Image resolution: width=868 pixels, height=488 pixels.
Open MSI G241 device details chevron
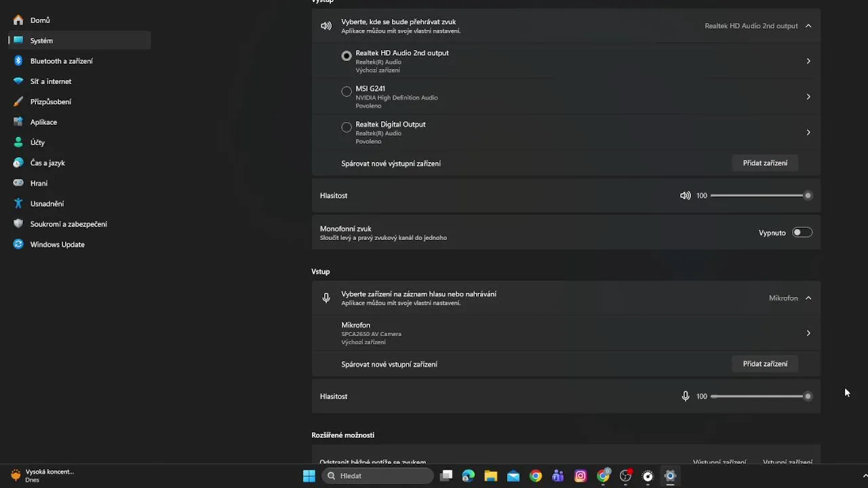coord(808,97)
